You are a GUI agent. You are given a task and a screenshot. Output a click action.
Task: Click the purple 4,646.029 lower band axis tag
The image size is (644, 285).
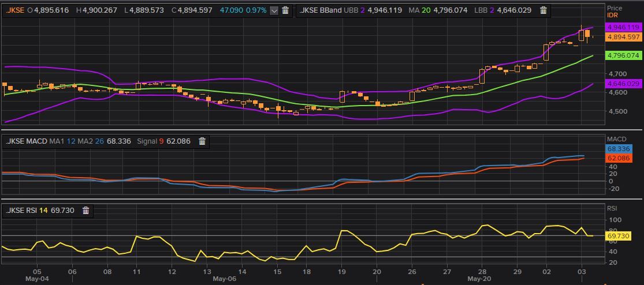coord(623,83)
